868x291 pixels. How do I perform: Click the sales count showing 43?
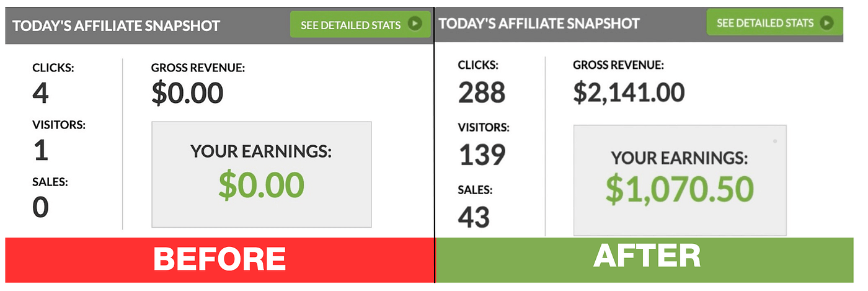pyautogui.click(x=474, y=217)
